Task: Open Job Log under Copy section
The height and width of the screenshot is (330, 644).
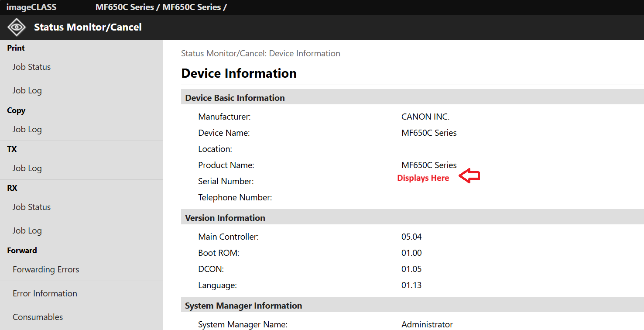Action: (x=27, y=129)
